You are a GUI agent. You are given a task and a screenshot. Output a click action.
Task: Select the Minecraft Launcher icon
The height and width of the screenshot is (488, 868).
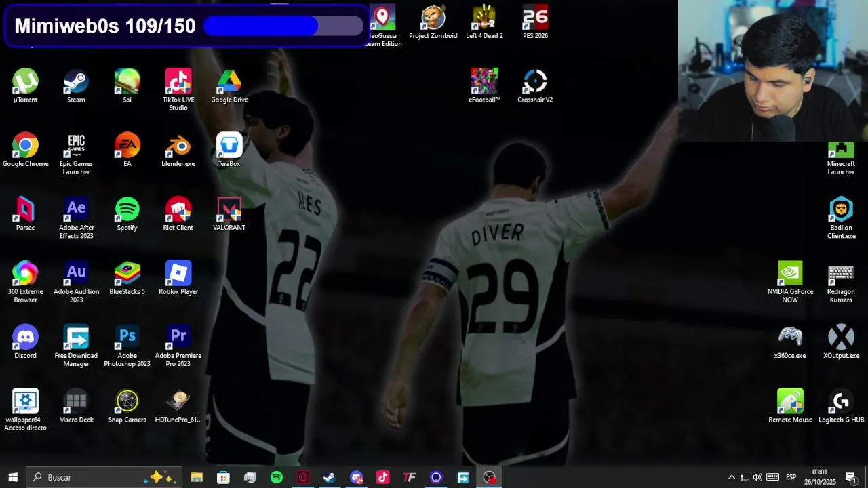point(841,159)
